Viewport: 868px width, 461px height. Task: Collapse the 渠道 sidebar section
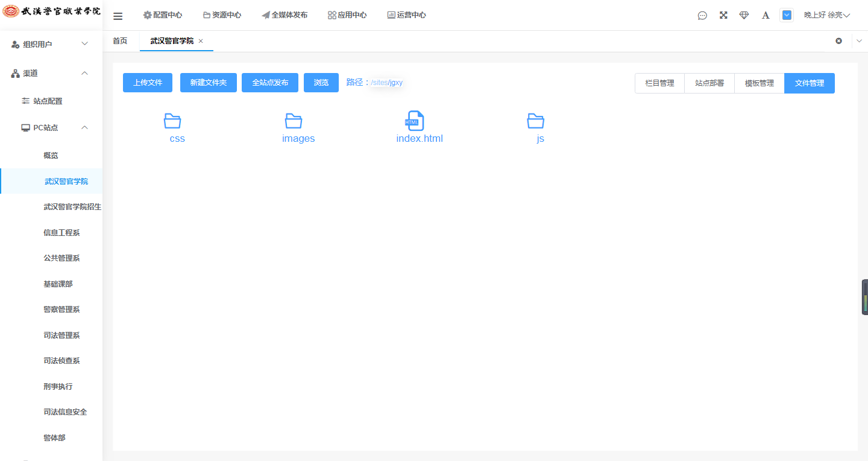tap(85, 73)
